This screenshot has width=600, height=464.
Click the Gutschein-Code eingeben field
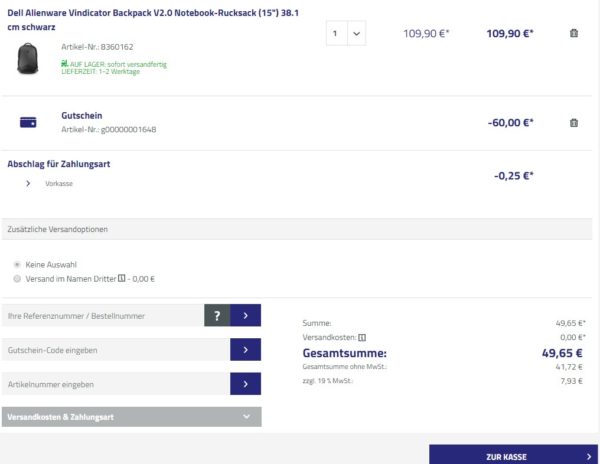(115, 350)
